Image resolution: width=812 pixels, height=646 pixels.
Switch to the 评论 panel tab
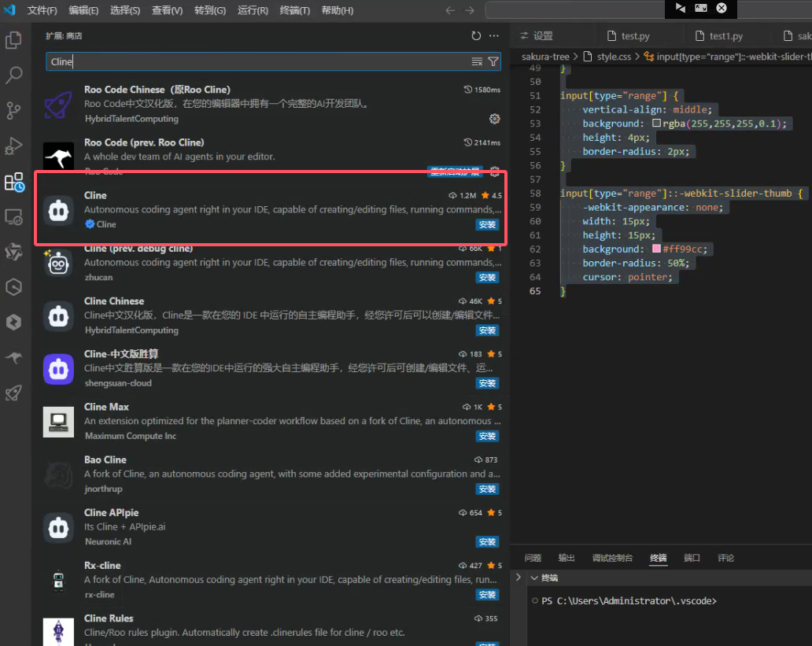(725, 557)
